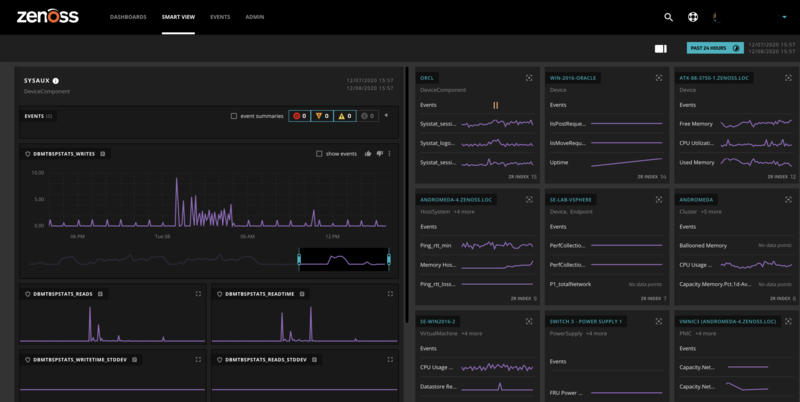
Task: Click the Ping_rtt_min metric label
Action: click(435, 245)
